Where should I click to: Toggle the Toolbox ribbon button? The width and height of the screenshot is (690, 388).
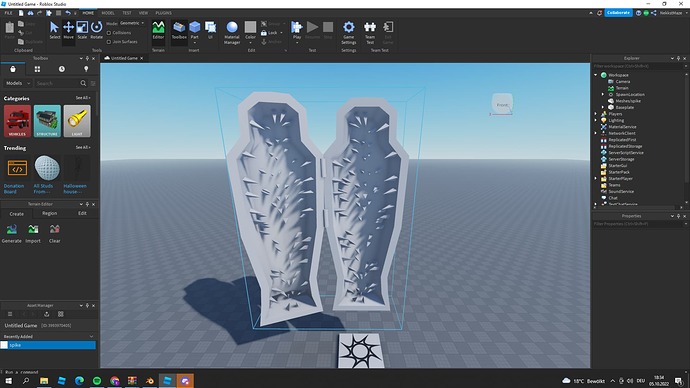(179, 30)
